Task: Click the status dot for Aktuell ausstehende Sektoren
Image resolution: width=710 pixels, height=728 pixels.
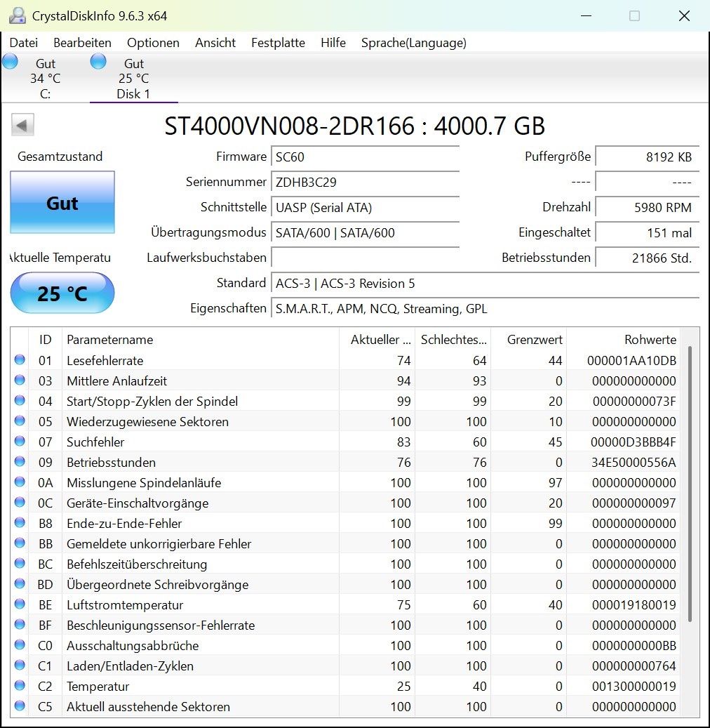Action: [x=20, y=707]
